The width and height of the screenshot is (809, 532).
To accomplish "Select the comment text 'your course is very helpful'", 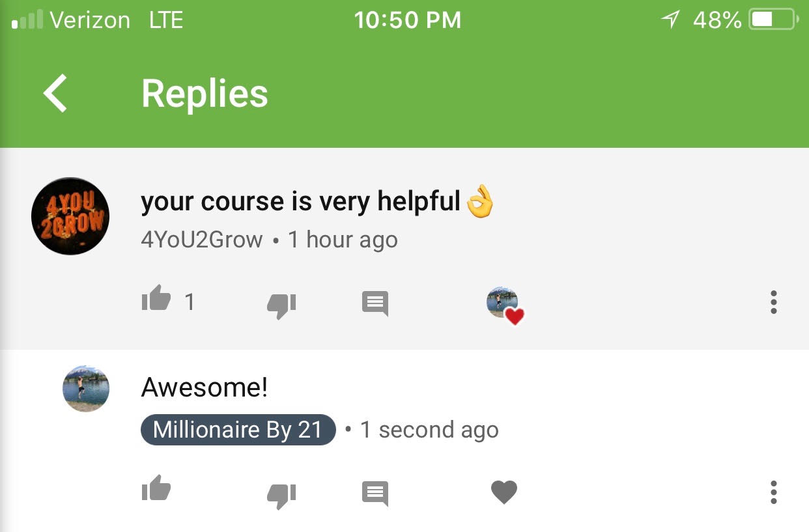I will 301,202.
